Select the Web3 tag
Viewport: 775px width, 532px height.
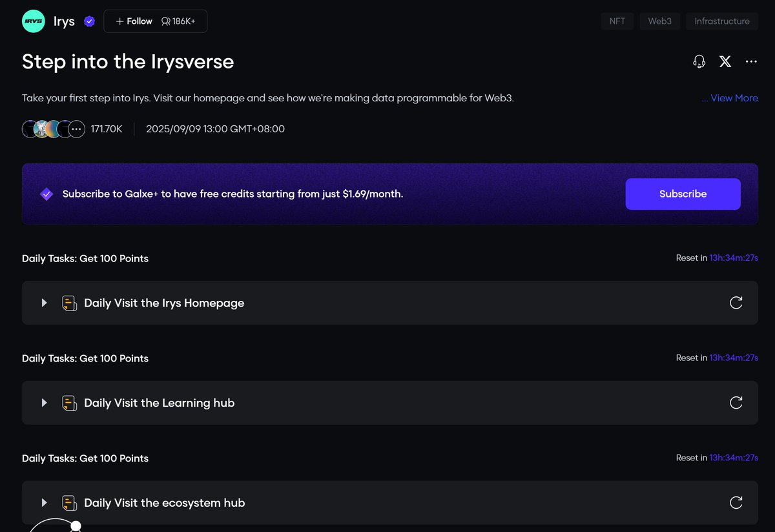[x=659, y=21]
